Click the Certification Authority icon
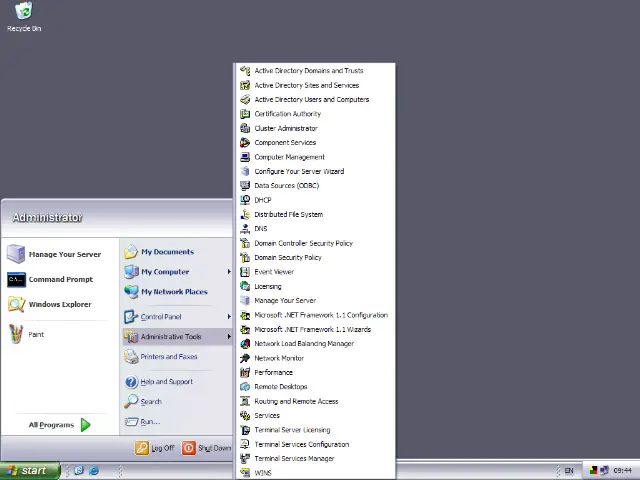This screenshot has height=480, width=640. [245, 113]
